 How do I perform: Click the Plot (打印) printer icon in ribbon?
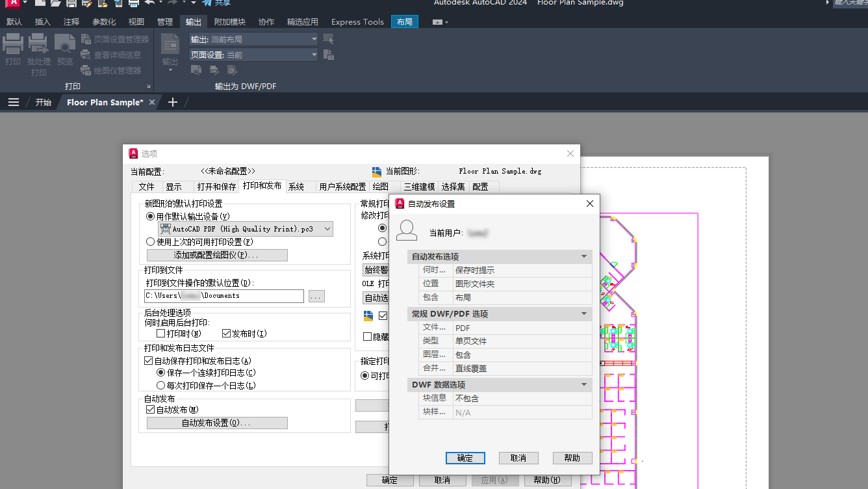(13, 44)
